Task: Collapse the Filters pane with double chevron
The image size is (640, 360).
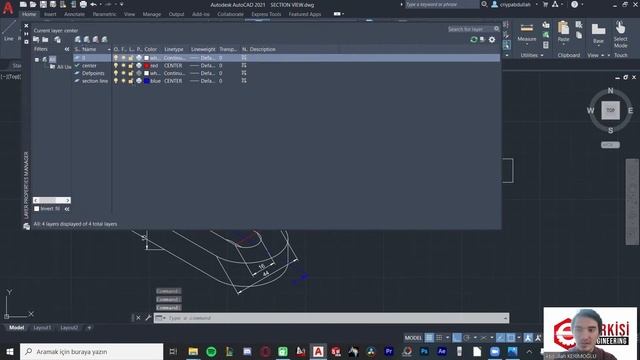Action: 67,49
